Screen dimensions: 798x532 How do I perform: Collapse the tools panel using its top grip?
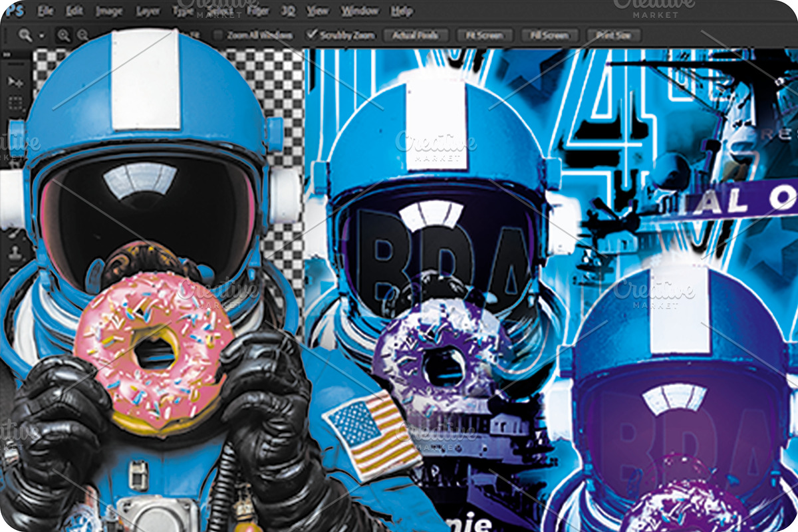[x=15, y=64]
